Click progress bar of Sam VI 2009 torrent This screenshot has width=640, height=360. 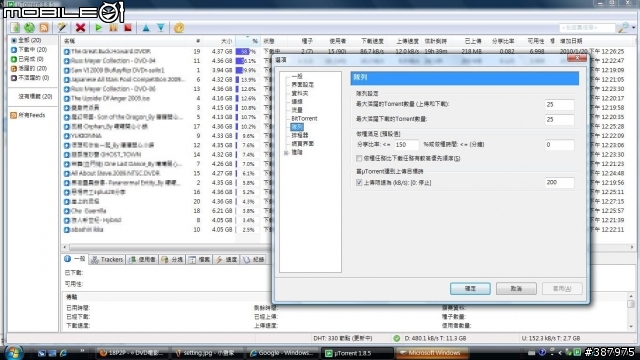[247, 70]
